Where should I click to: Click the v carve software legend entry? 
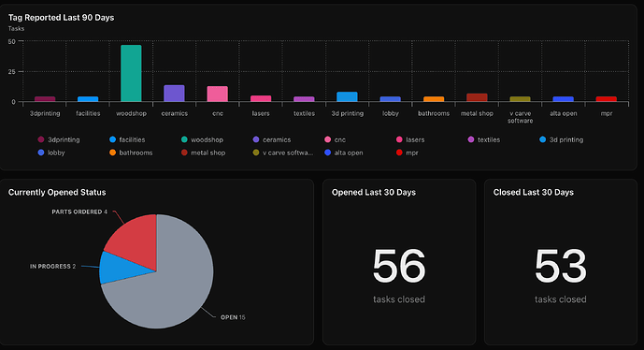click(283, 153)
